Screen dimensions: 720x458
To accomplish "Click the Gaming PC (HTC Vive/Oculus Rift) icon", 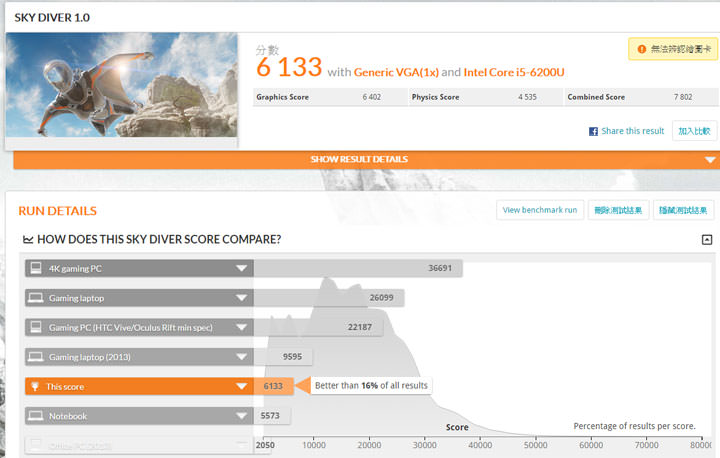I will 36,327.
